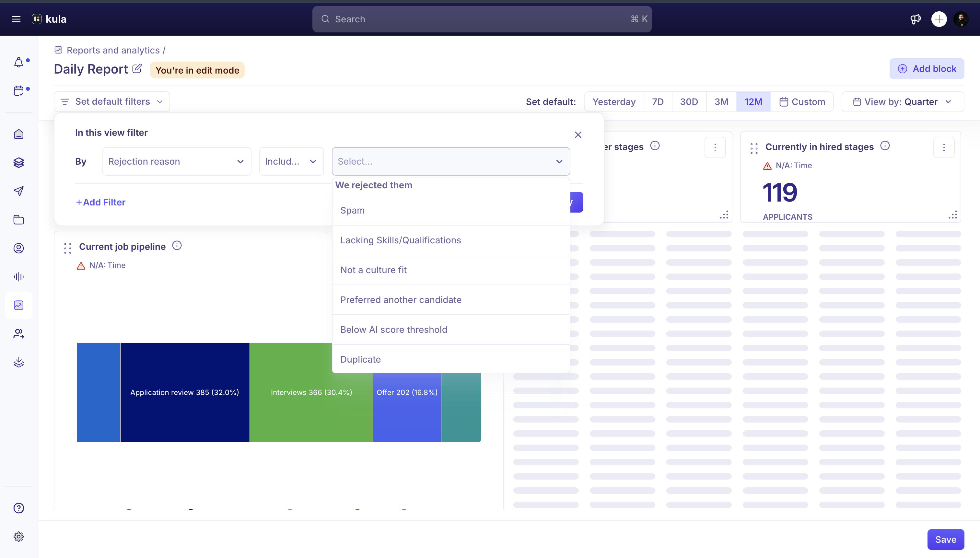Expand the Set default filters dropdown
Viewport: 980px width, 558px height.
click(112, 101)
